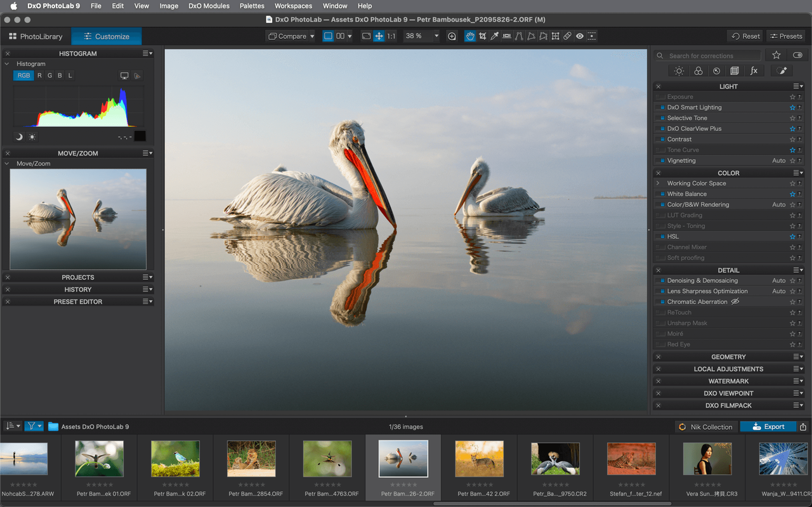Open the ReTouch repair tool

[x=566, y=36]
